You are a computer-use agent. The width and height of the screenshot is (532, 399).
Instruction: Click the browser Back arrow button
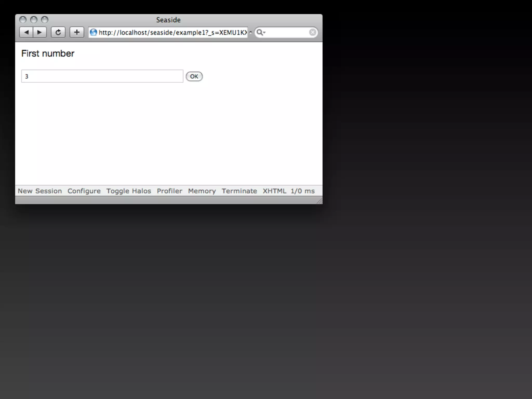26,32
